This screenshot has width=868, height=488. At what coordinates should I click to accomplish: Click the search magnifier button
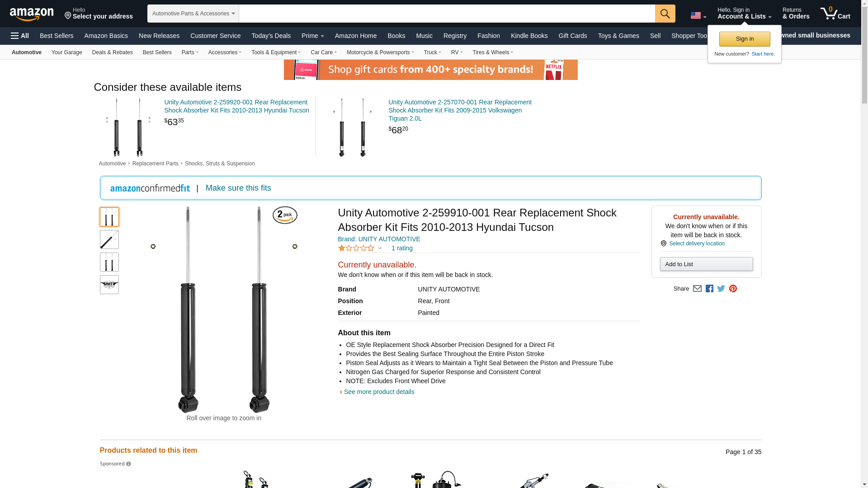[665, 14]
